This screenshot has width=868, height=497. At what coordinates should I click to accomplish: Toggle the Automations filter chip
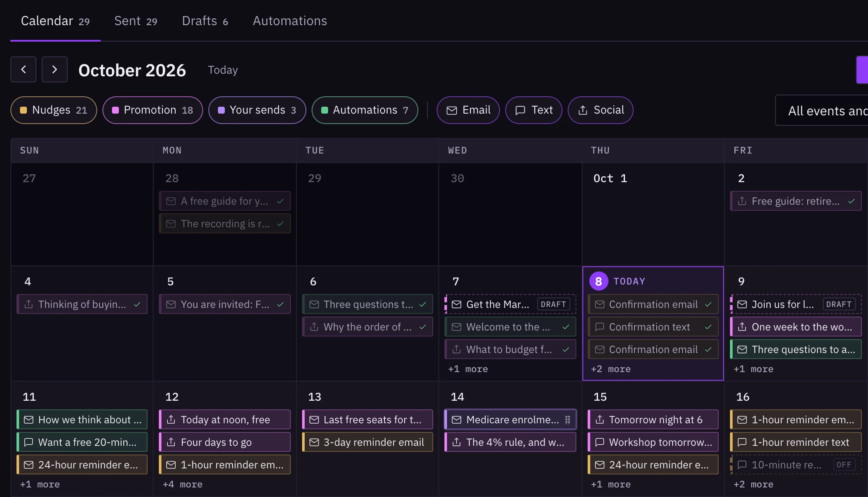[365, 110]
